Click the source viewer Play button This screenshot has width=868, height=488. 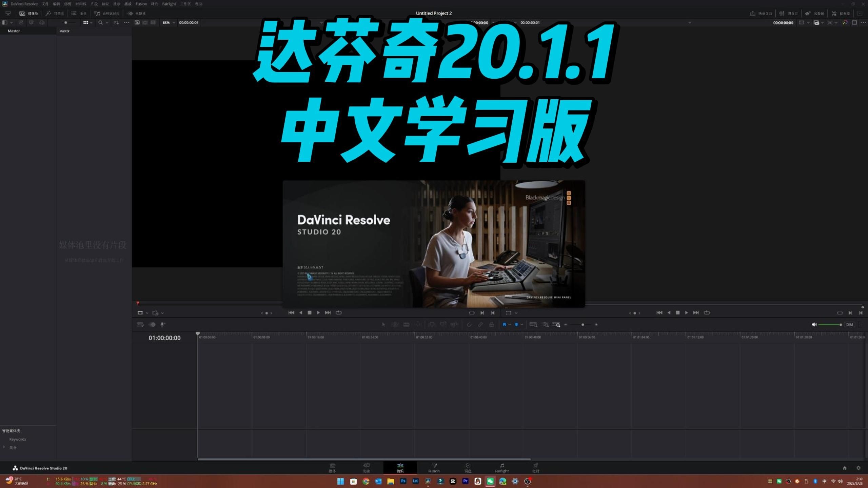point(318,312)
